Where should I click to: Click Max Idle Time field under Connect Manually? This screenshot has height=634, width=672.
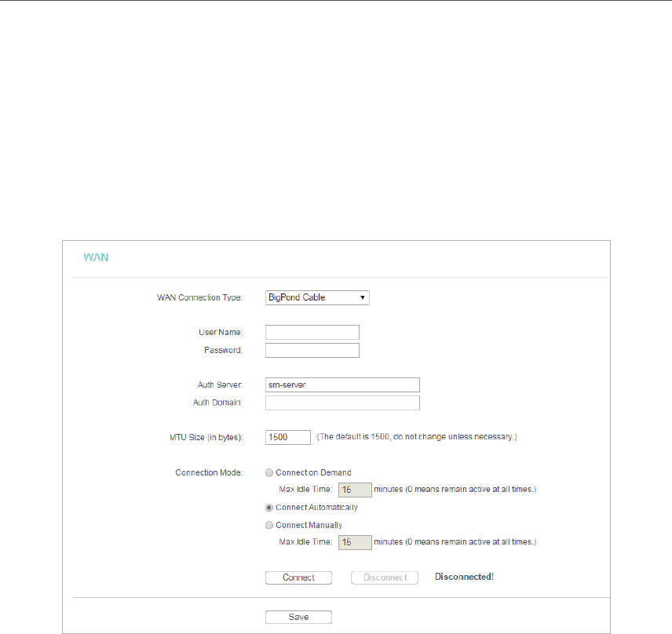[x=355, y=542]
